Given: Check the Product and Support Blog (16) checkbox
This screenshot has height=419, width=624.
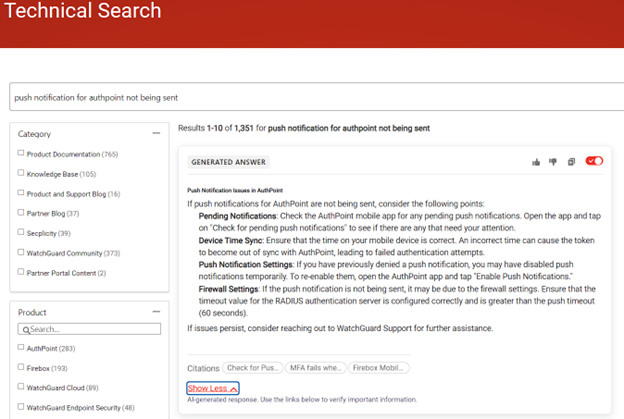Looking at the screenshot, I should point(21,193).
